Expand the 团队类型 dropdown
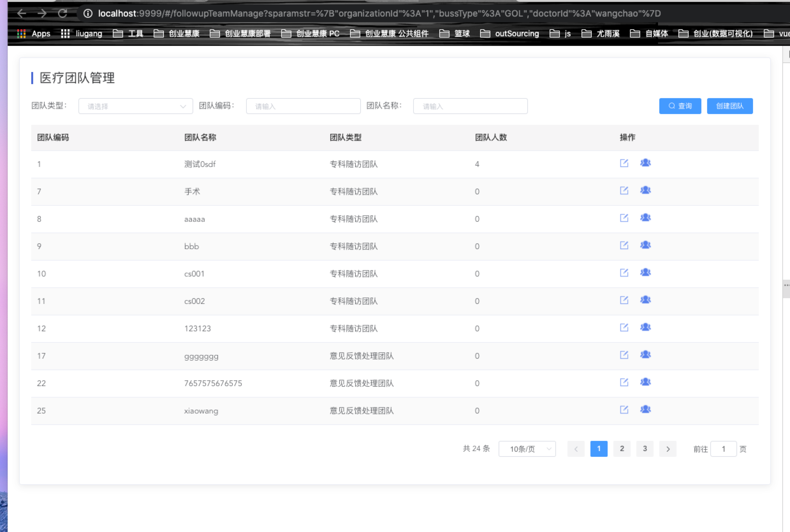The width and height of the screenshot is (790, 532). tap(135, 106)
